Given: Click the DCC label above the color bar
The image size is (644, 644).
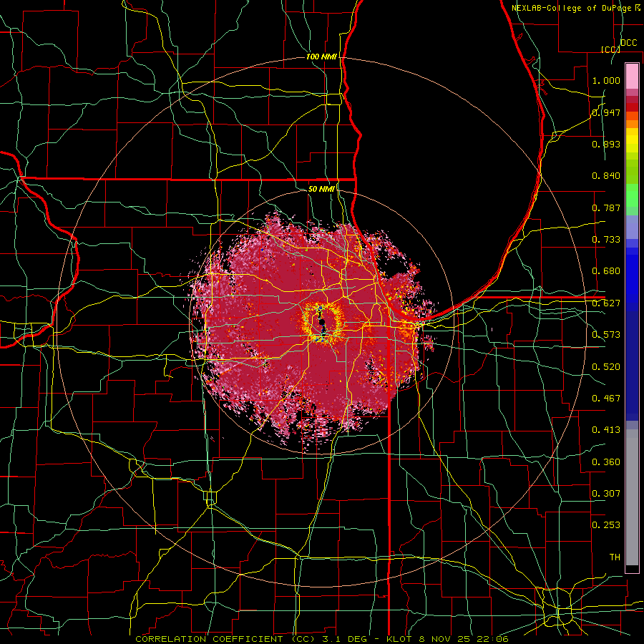Looking at the screenshot, I should click(629, 43).
